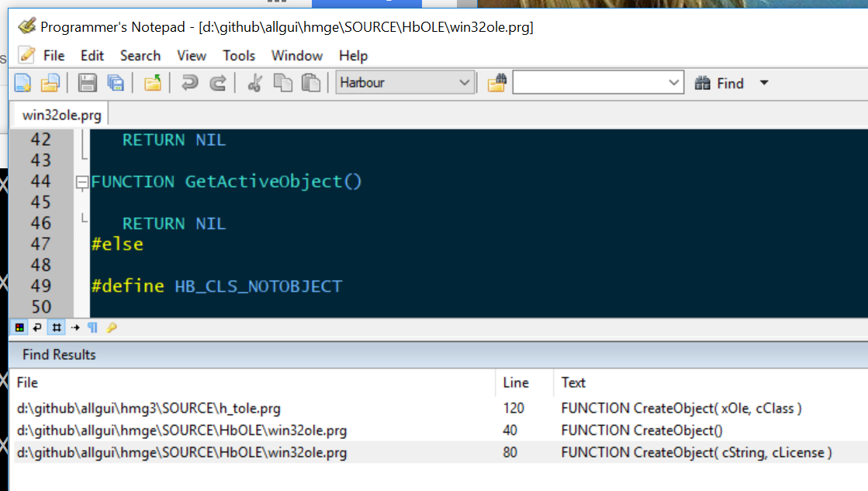
Task: Toggle visible whitespace arrow icon
Action: pyautogui.click(x=75, y=327)
